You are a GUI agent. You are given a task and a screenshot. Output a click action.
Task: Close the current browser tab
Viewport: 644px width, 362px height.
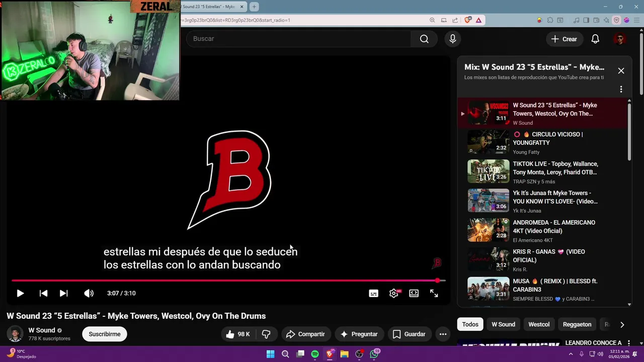242,7
